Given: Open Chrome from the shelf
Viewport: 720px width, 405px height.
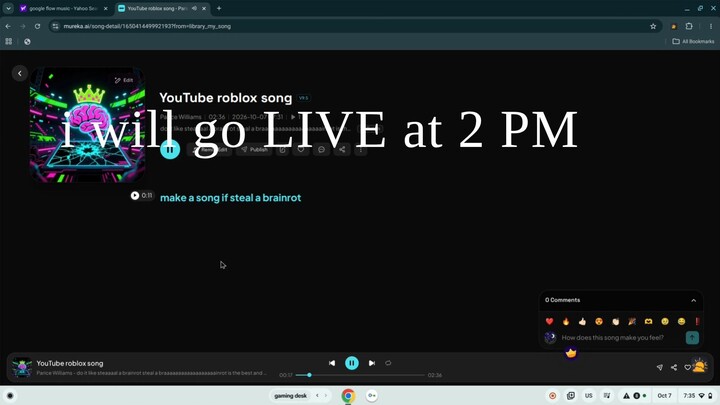Looking at the screenshot, I should click(348, 396).
